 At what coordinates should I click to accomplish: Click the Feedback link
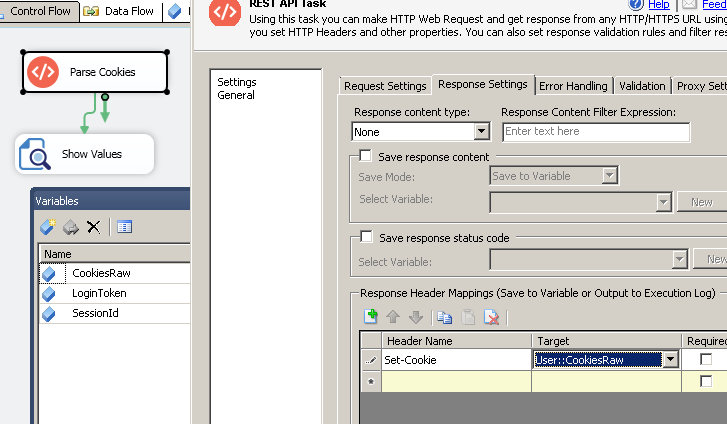[714, 5]
